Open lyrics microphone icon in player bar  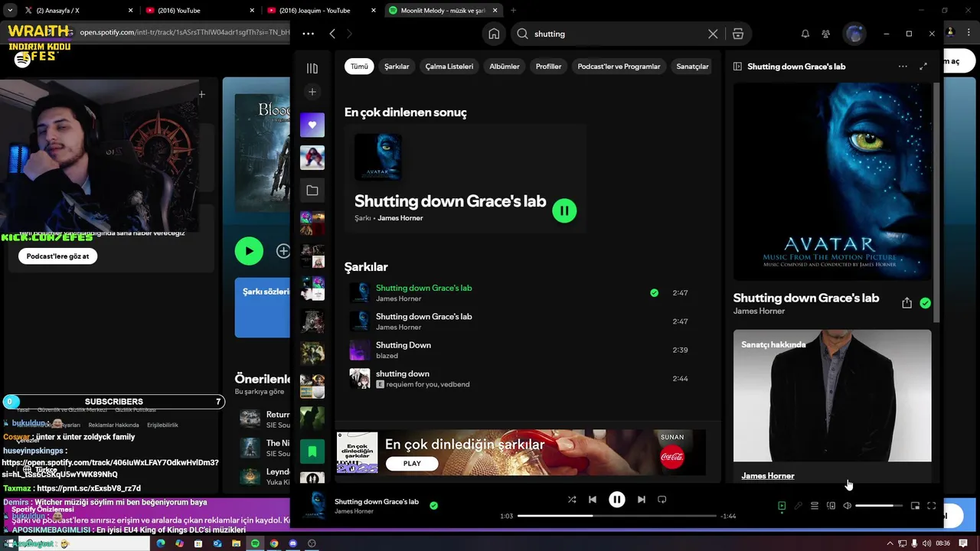(798, 506)
